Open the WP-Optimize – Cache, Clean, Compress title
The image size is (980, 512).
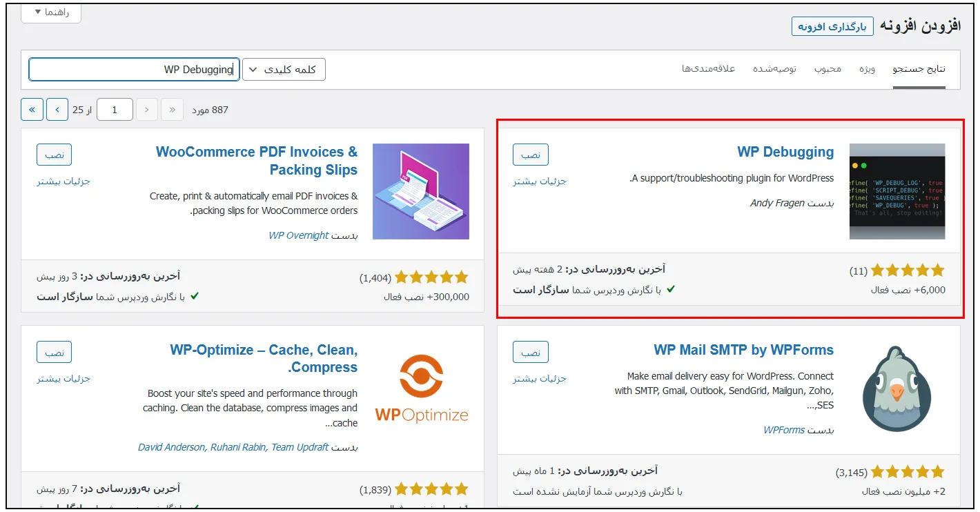[x=264, y=359]
